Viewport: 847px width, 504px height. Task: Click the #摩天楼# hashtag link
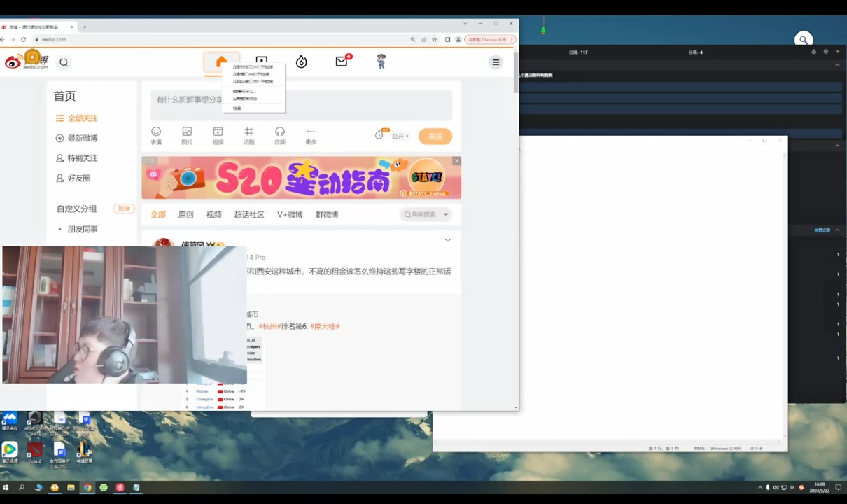325,326
